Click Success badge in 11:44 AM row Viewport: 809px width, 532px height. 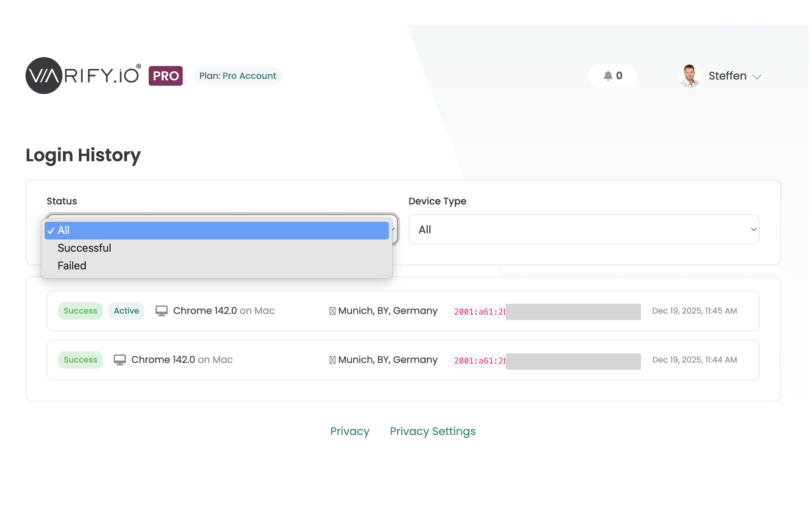80,360
